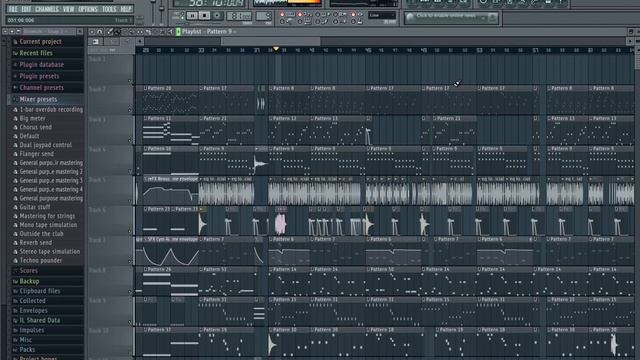
Task: Open the Pattern 11 clip menu
Action: tap(145, 118)
